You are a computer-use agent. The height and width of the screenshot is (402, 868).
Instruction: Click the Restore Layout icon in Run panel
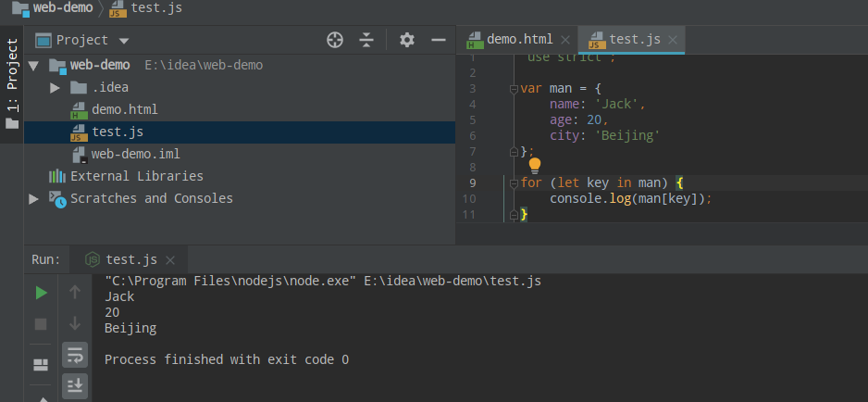point(41,365)
